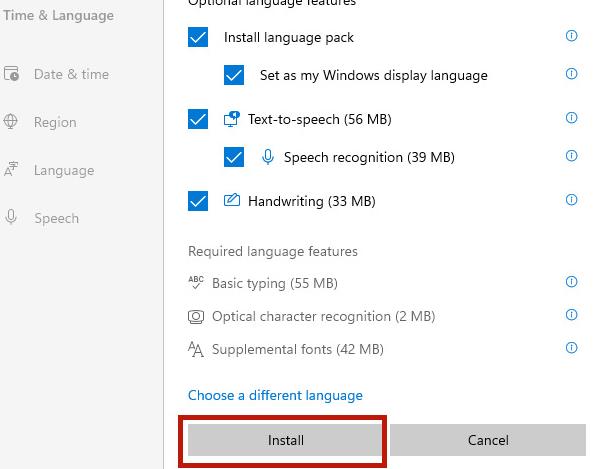Show info for Optical character recognition

[x=571, y=315]
